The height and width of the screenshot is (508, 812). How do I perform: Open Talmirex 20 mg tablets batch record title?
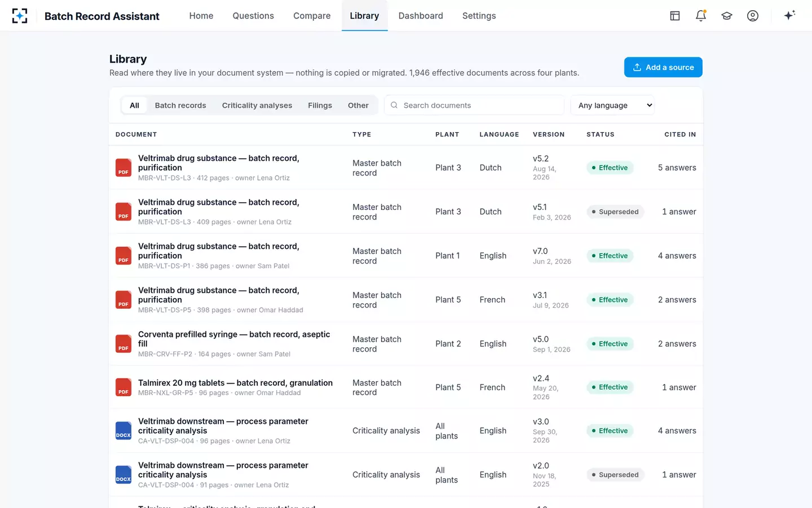pos(235,383)
